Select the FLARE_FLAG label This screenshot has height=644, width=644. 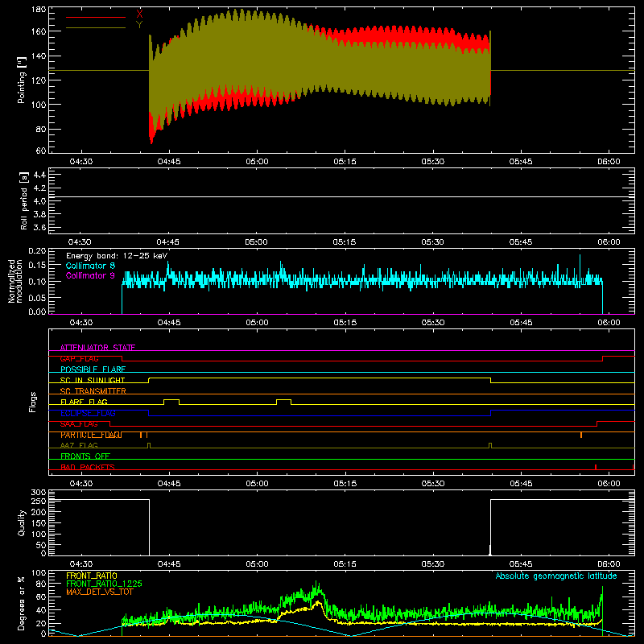(84, 402)
